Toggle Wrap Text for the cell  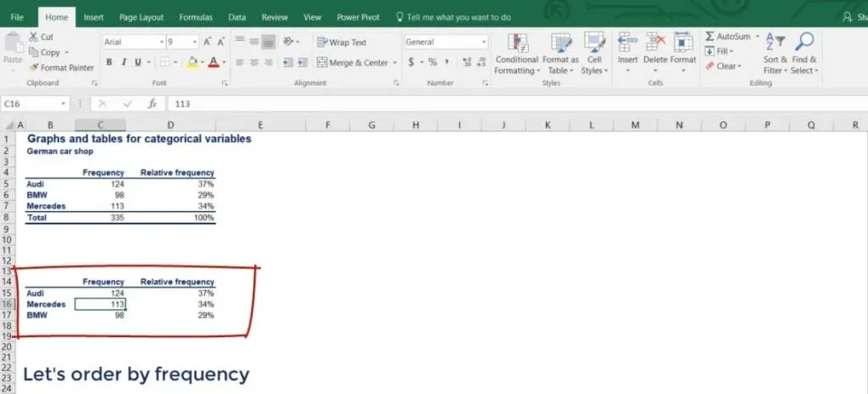(342, 42)
